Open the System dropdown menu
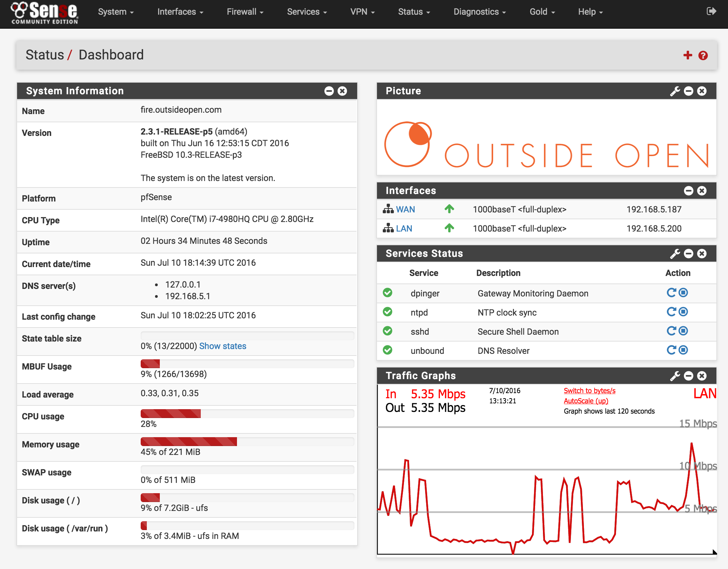728x569 pixels. 115,12
